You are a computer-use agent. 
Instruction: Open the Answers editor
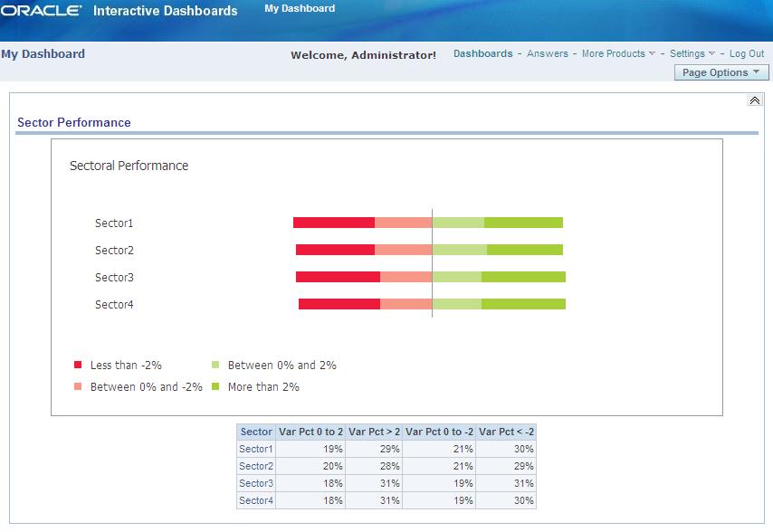549,53
